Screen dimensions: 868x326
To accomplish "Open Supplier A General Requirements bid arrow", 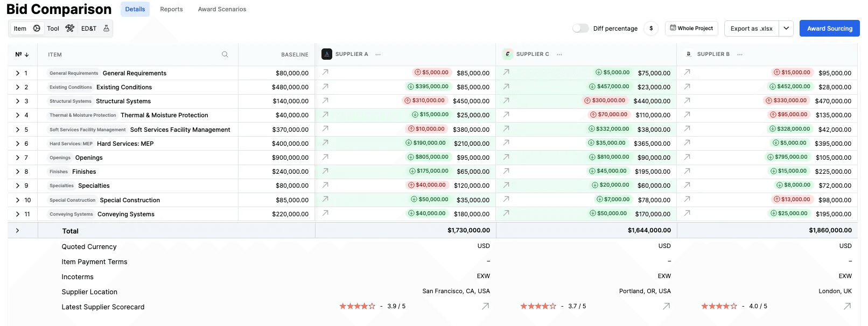I will click(x=325, y=72).
